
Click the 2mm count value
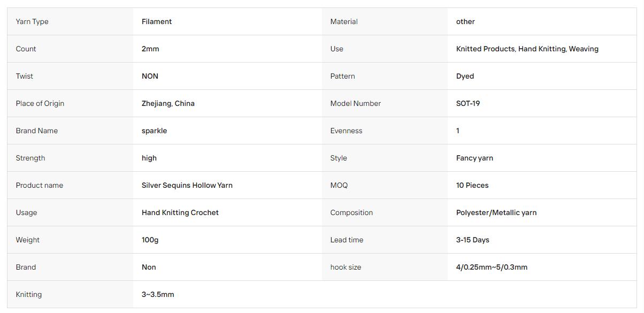[x=150, y=49]
